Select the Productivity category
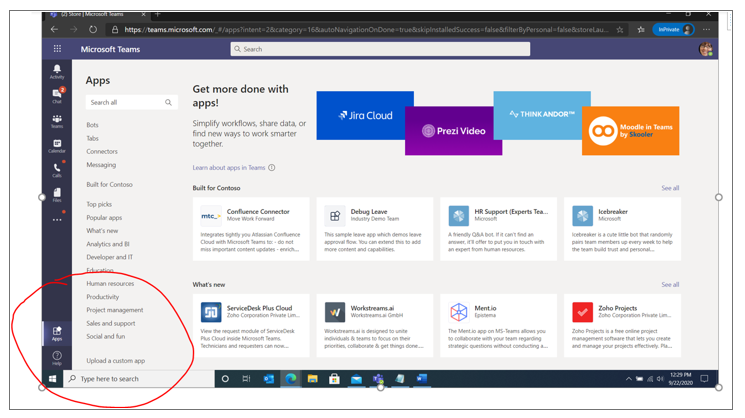This screenshot has width=745, height=418. coord(103,297)
